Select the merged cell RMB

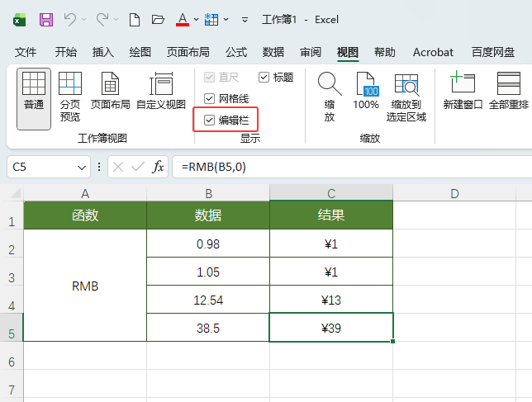(x=85, y=286)
